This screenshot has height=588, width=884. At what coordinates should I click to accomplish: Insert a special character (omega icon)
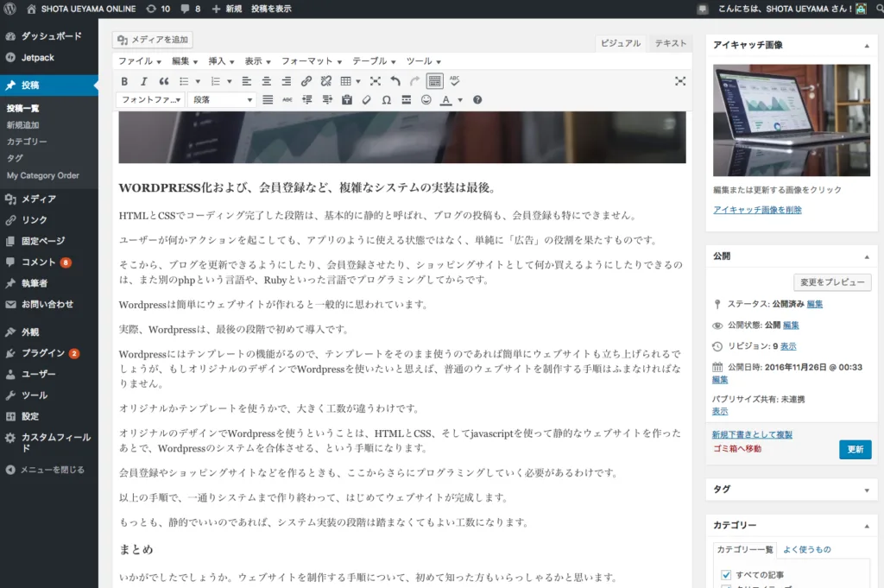pyautogui.click(x=386, y=100)
